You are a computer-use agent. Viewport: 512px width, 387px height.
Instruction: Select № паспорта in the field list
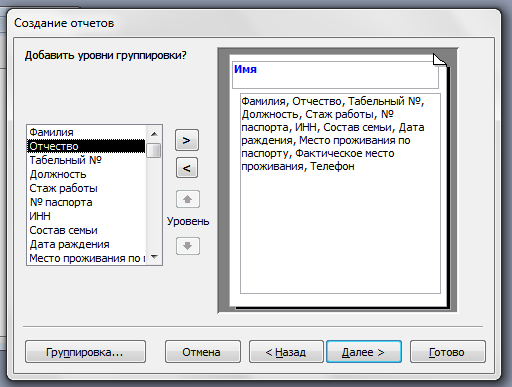coord(86,202)
